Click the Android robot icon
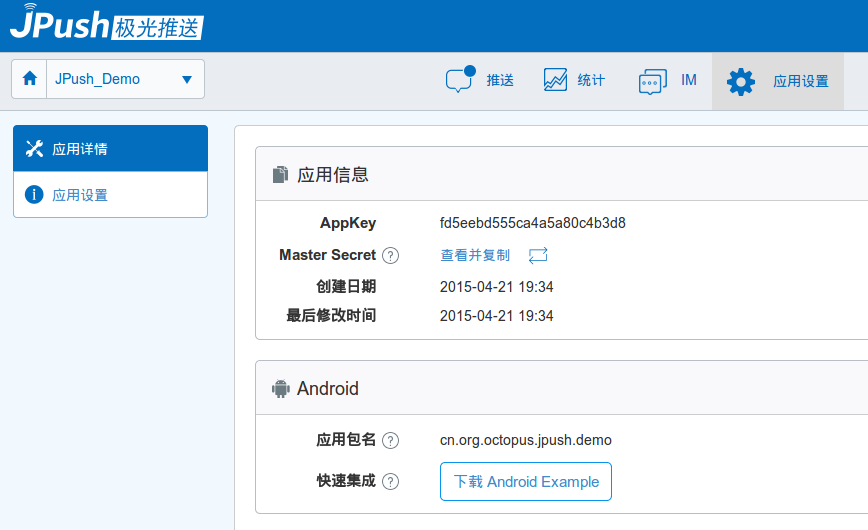868x530 pixels. click(281, 388)
